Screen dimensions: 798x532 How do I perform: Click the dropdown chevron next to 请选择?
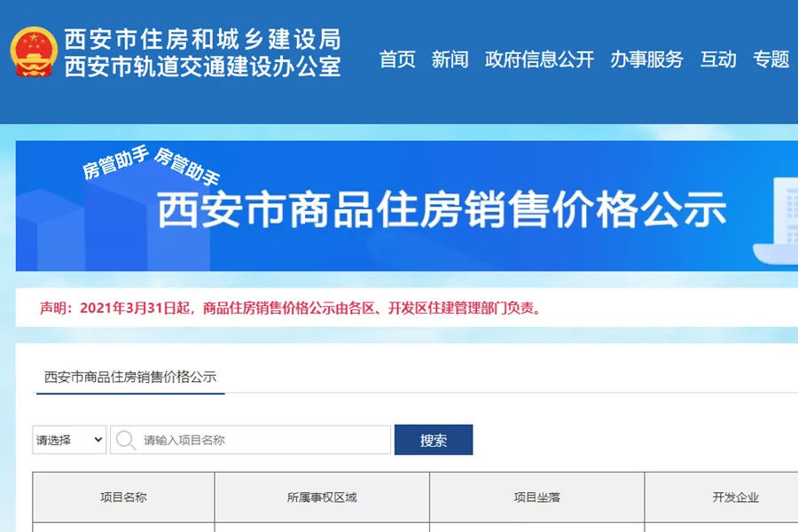[x=98, y=440]
